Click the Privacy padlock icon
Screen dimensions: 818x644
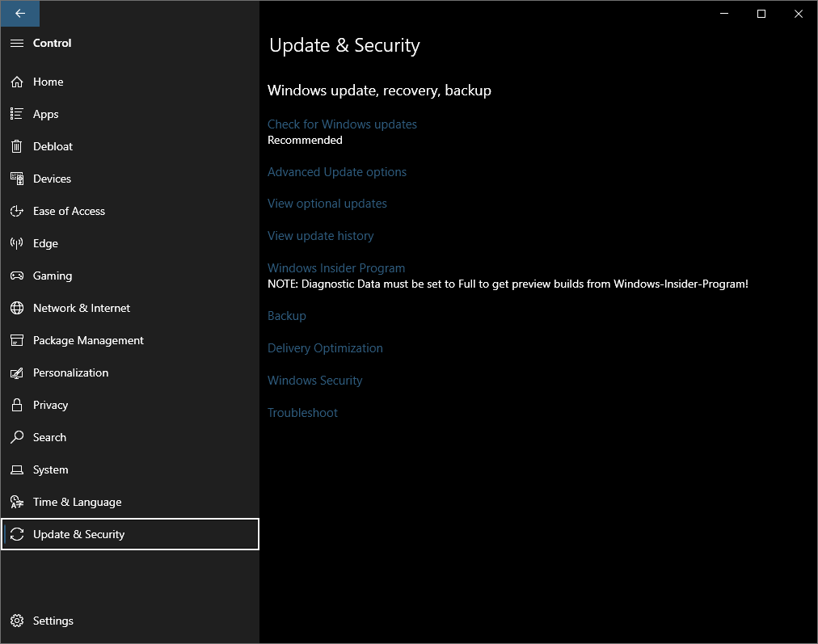click(17, 405)
